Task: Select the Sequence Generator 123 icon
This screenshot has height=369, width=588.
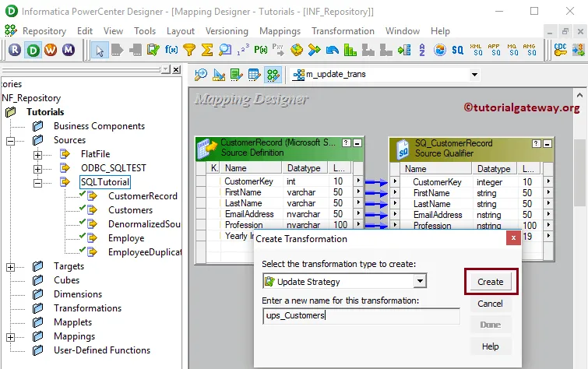Action: tap(243, 50)
